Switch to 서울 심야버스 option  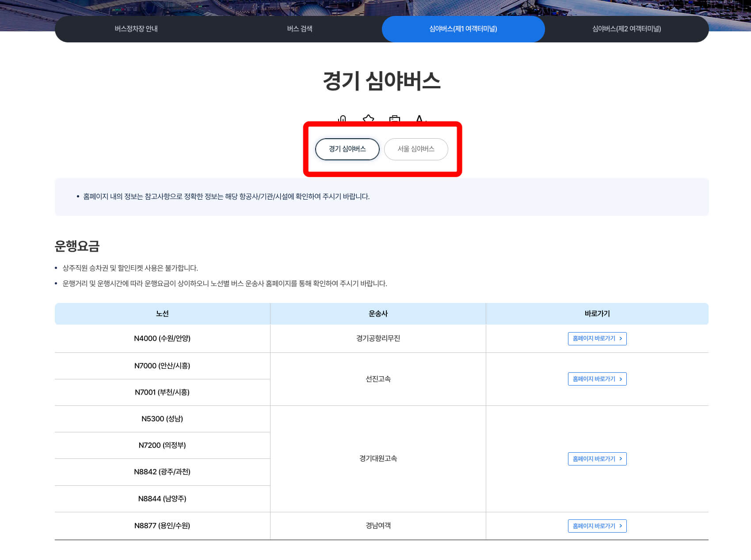(416, 149)
